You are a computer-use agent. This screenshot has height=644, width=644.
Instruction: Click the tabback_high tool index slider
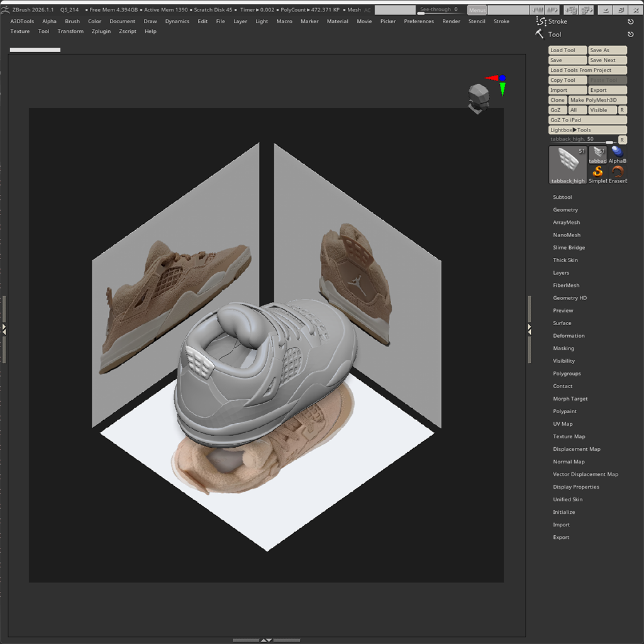coord(583,140)
